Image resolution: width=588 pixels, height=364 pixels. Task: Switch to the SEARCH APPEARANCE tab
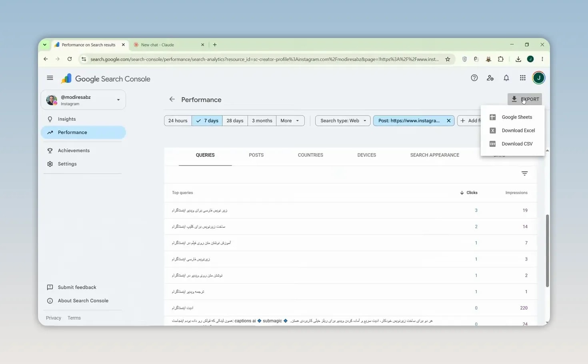(x=434, y=155)
